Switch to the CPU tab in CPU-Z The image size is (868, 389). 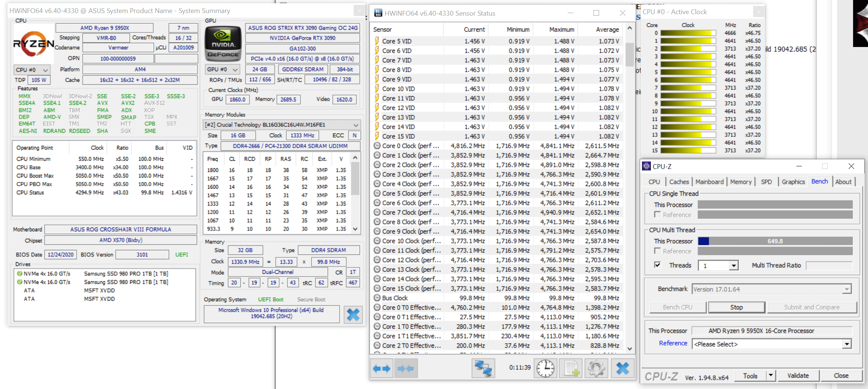(654, 182)
